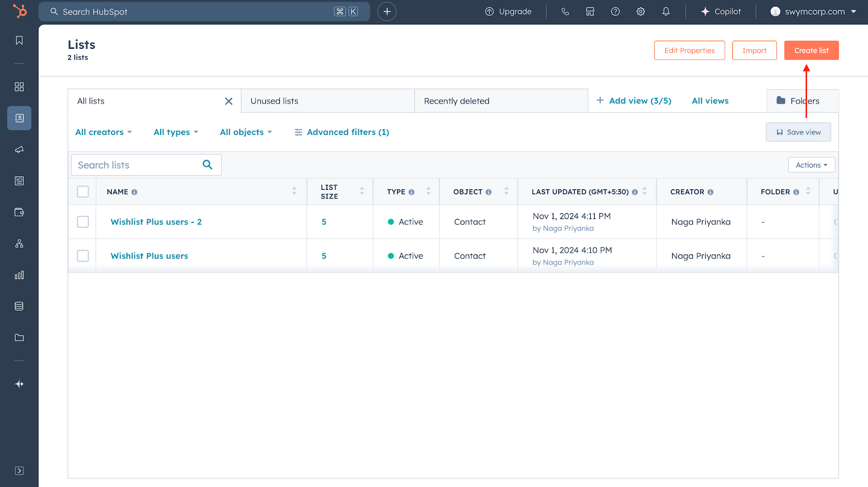Show info tooltip for FOLDER column
This screenshot has width=868, height=487.
click(x=796, y=192)
